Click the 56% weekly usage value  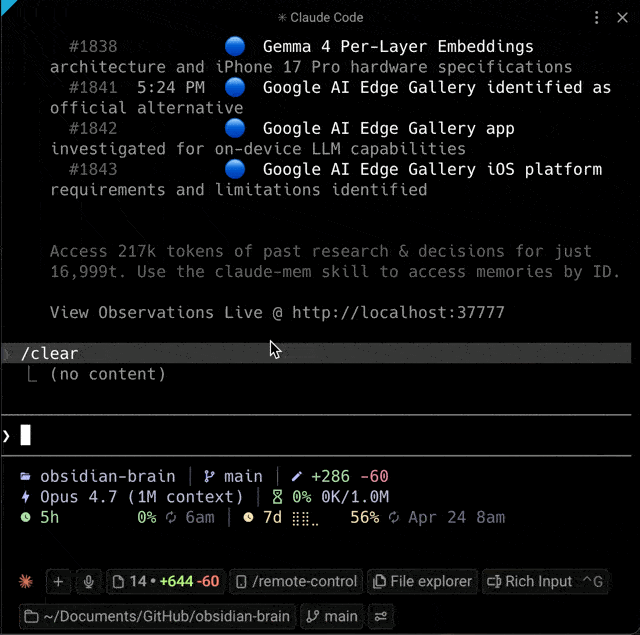[364, 517]
